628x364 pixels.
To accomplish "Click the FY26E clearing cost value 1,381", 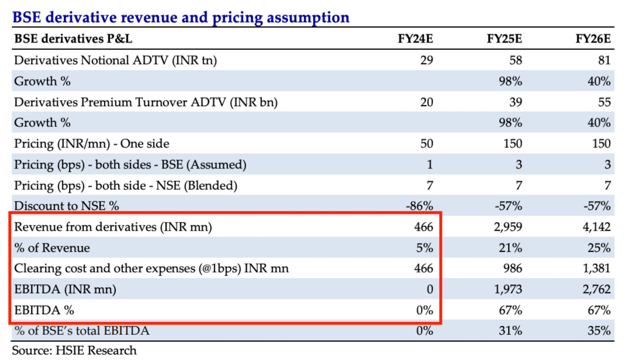I will (596, 268).
